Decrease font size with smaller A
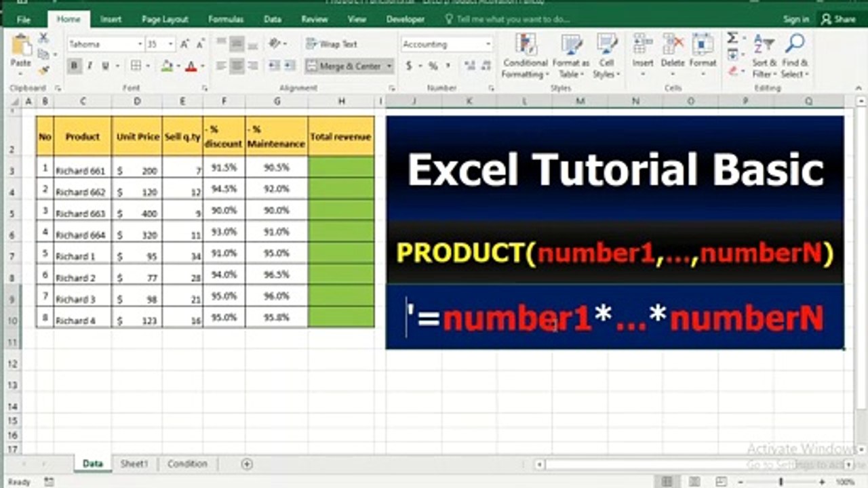 coord(200,44)
